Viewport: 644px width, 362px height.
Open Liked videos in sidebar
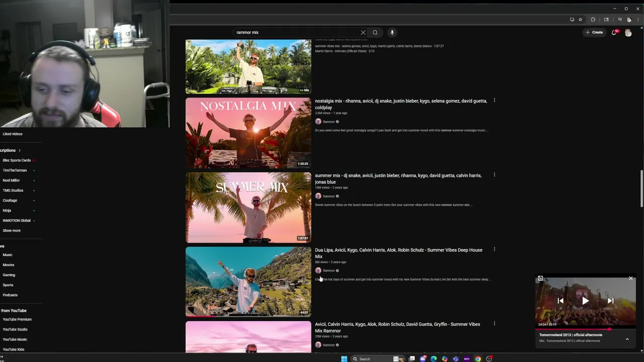(13, 134)
